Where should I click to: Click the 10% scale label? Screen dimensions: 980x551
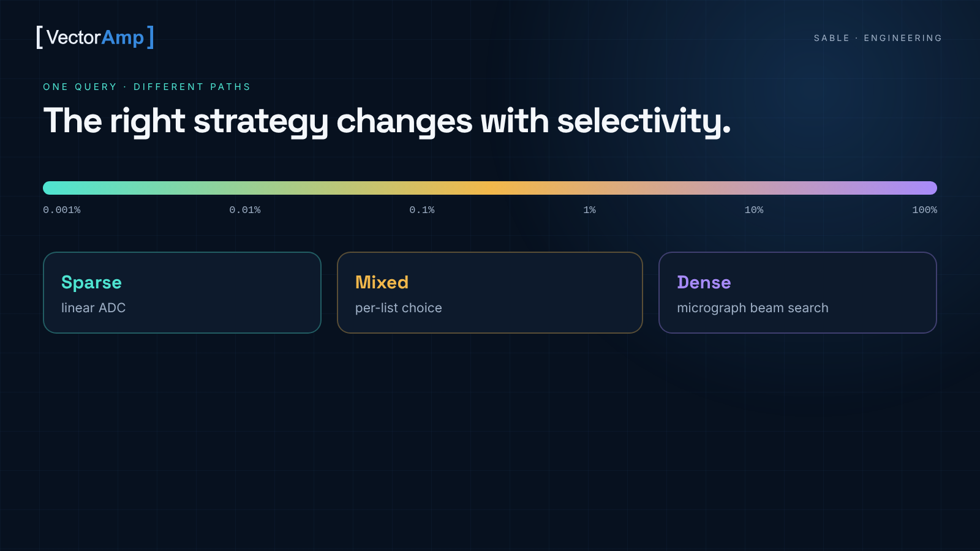click(x=754, y=210)
